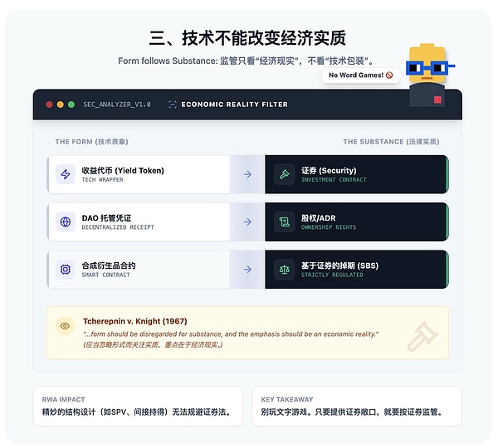This screenshot has width=498, height=448.
Task: Click the green window dot in title bar
Action: [71, 105]
